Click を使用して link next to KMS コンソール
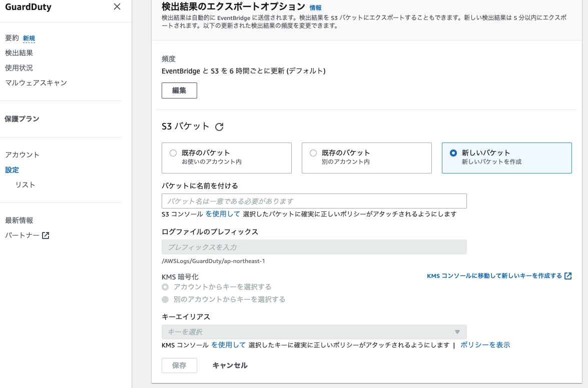 pyautogui.click(x=228, y=345)
